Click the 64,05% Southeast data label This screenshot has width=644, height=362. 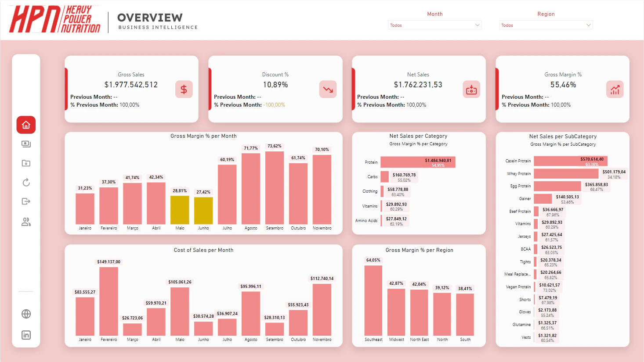[373, 260]
